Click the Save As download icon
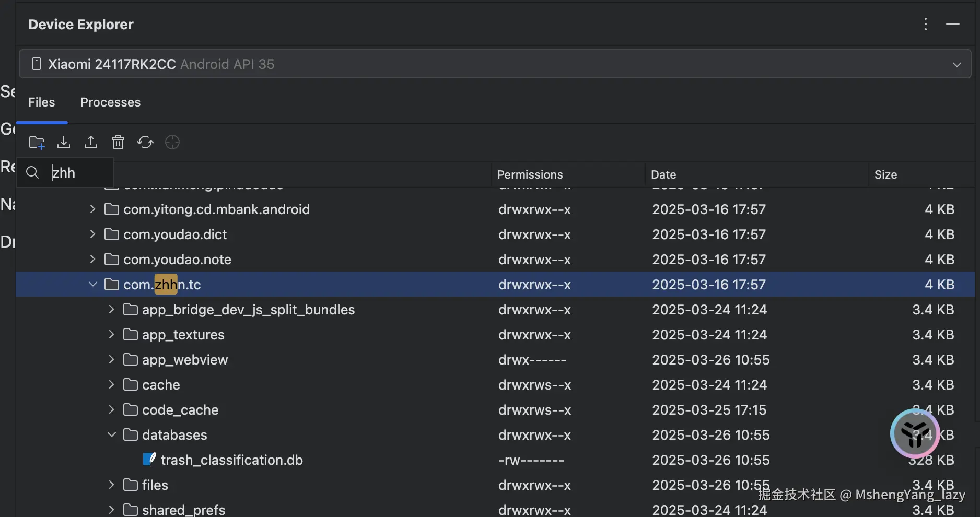Image resolution: width=980 pixels, height=517 pixels. [64, 142]
